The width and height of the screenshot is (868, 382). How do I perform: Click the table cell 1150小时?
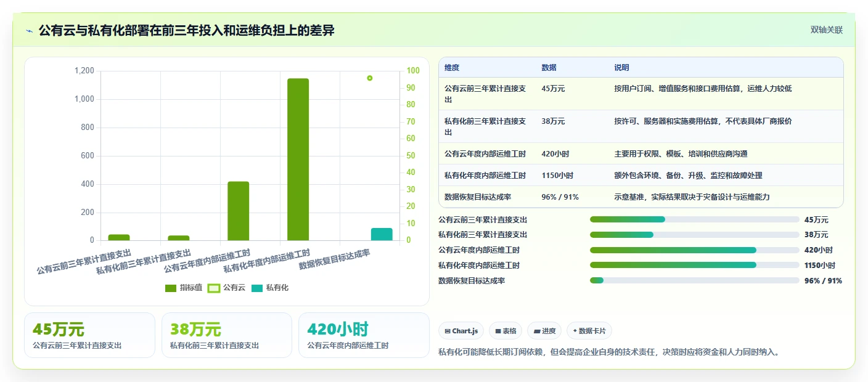(x=557, y=176)
